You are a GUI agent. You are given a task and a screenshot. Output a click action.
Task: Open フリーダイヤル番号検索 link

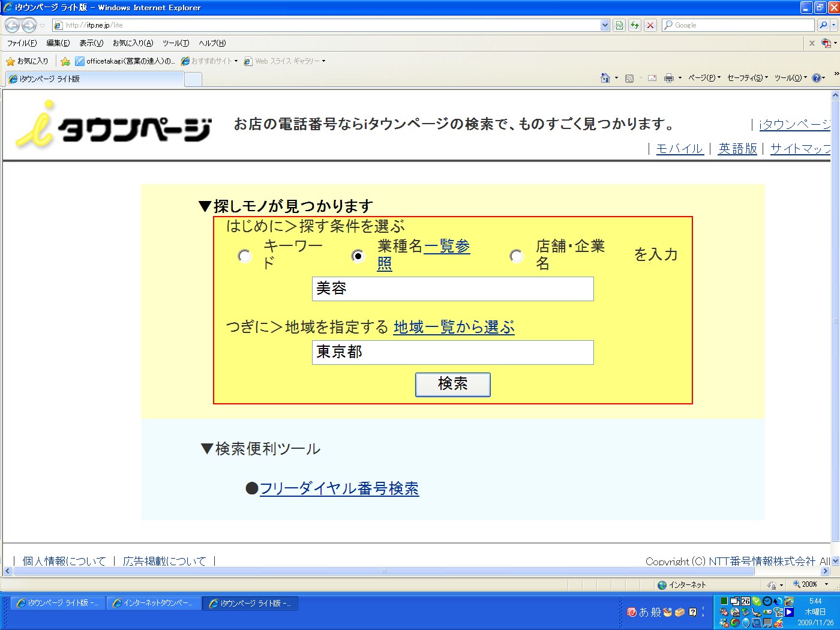tap(339, 488)
